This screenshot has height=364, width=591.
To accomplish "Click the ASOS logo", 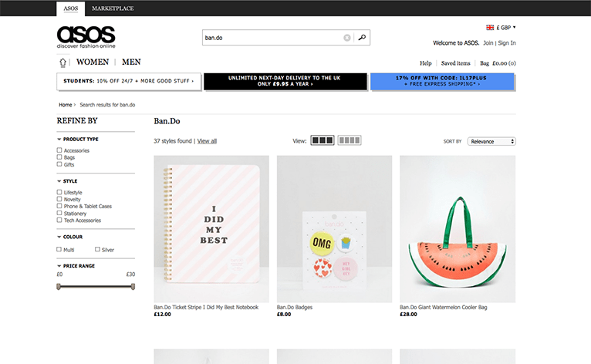I will [x=86, y=37].
